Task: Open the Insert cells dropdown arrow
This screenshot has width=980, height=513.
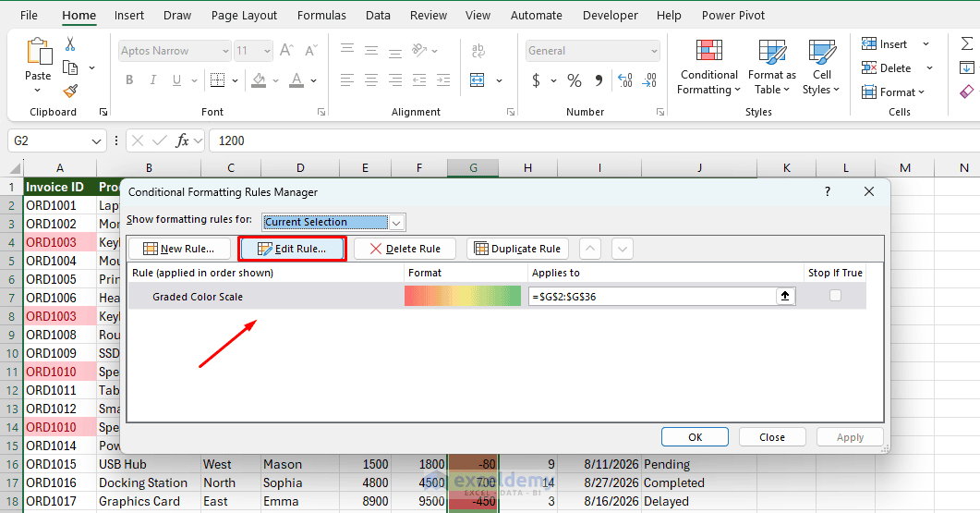Action: point(926,43)
